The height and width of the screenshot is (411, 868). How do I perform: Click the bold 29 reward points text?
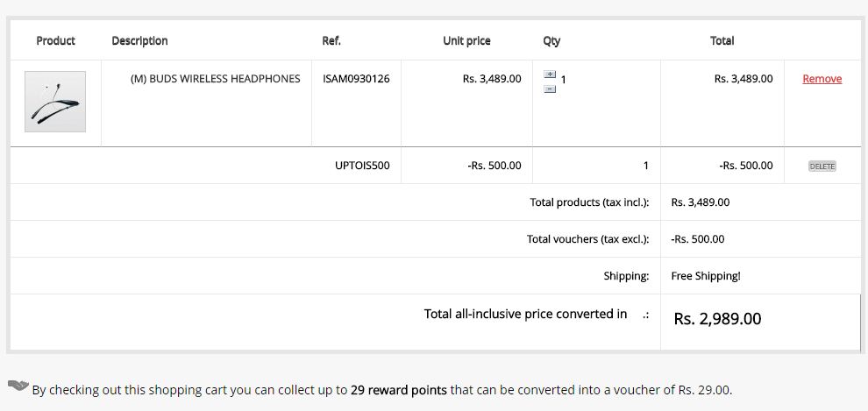pyautogui.click(x=398, y=390)
